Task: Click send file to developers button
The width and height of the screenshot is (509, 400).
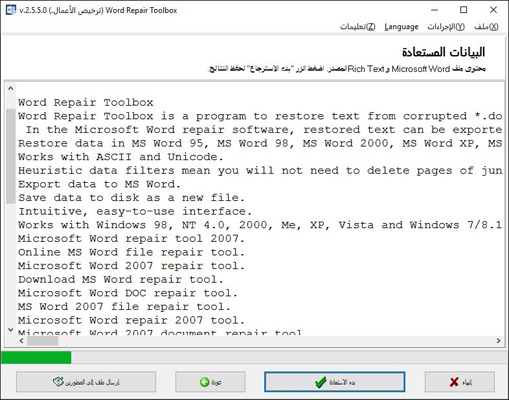Action: [x=86, y=382]
